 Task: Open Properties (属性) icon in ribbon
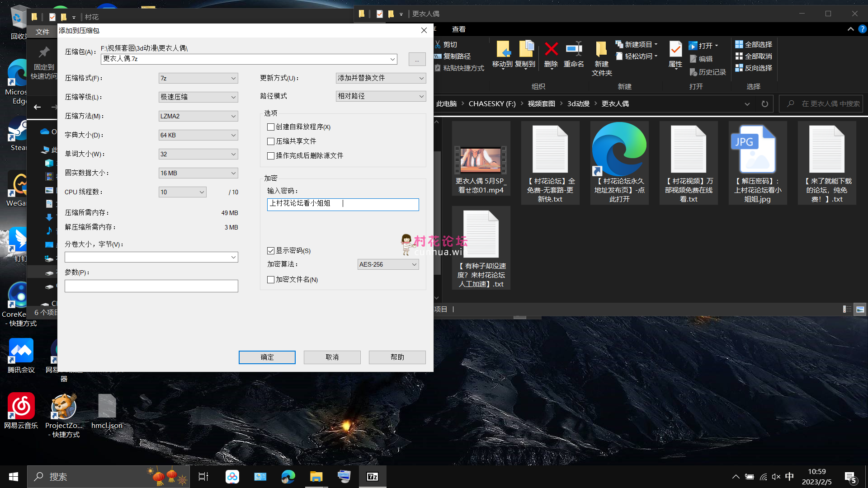coord(675,54)
